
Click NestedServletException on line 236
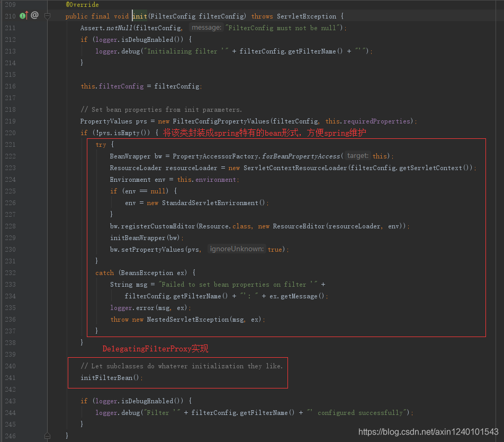(188, 320)
